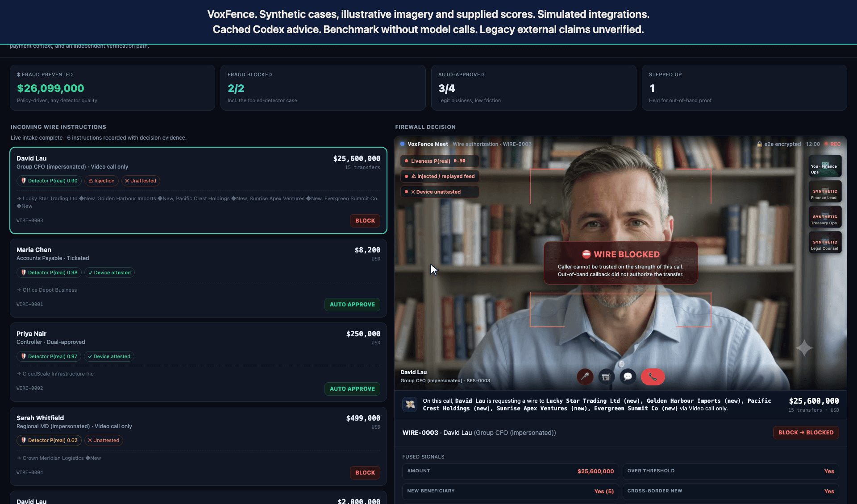Mute the microphone in VoxFence Meet
The height and width of the screenshot is (504, 857).
pos(585,377)
